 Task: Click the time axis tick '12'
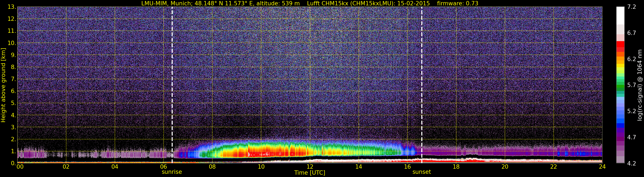coord(310,167)
